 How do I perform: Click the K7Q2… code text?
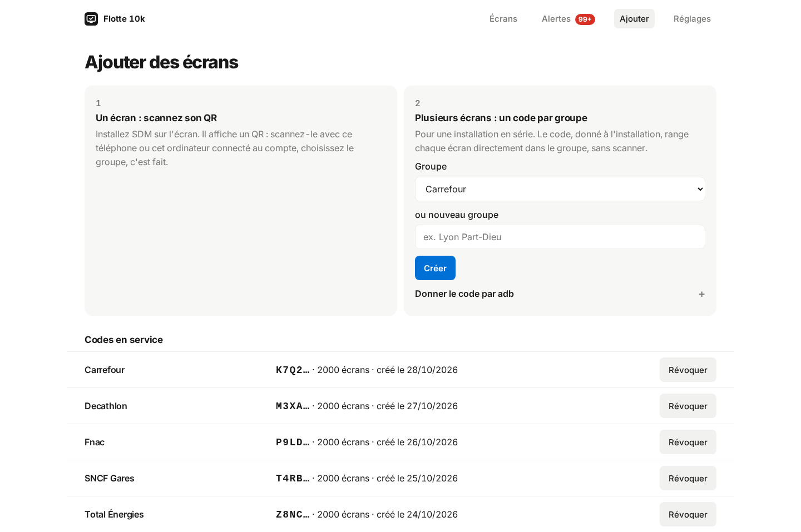click(293, 370)
